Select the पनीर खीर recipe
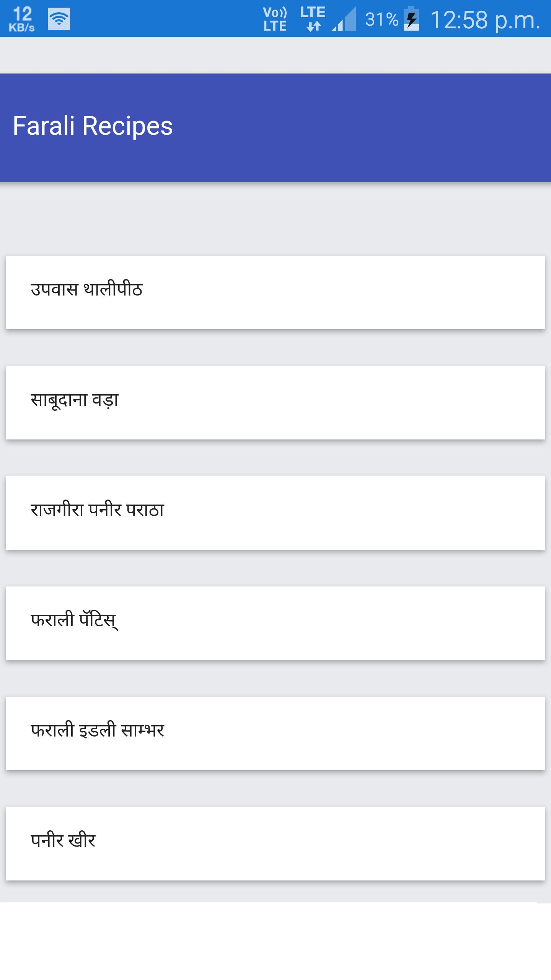 [x=275, y=843]
